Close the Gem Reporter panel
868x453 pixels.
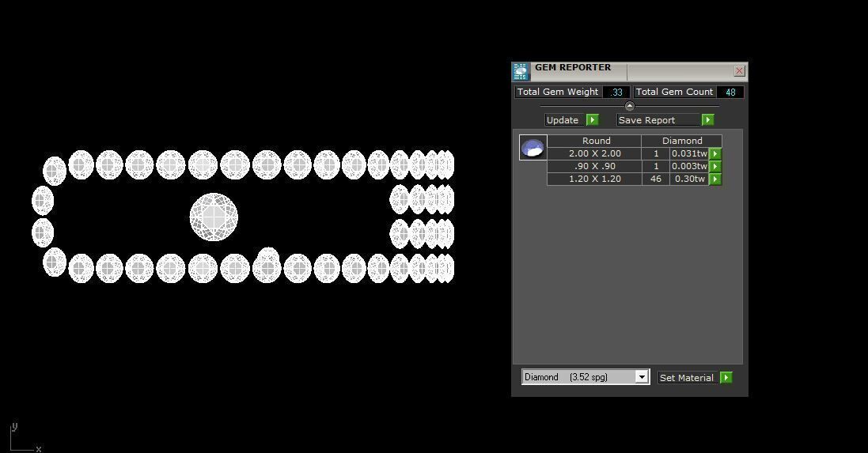tap(739, 71)
